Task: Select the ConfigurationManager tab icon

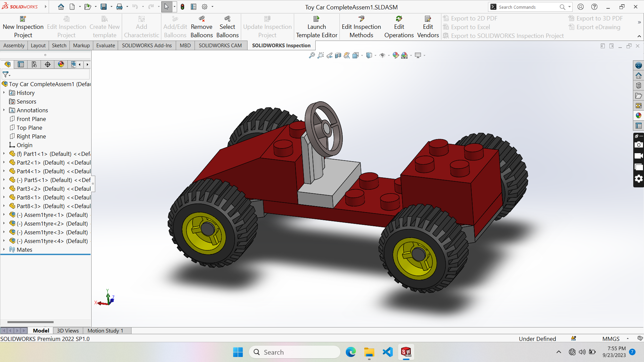Action: click(x=34, y=64)
